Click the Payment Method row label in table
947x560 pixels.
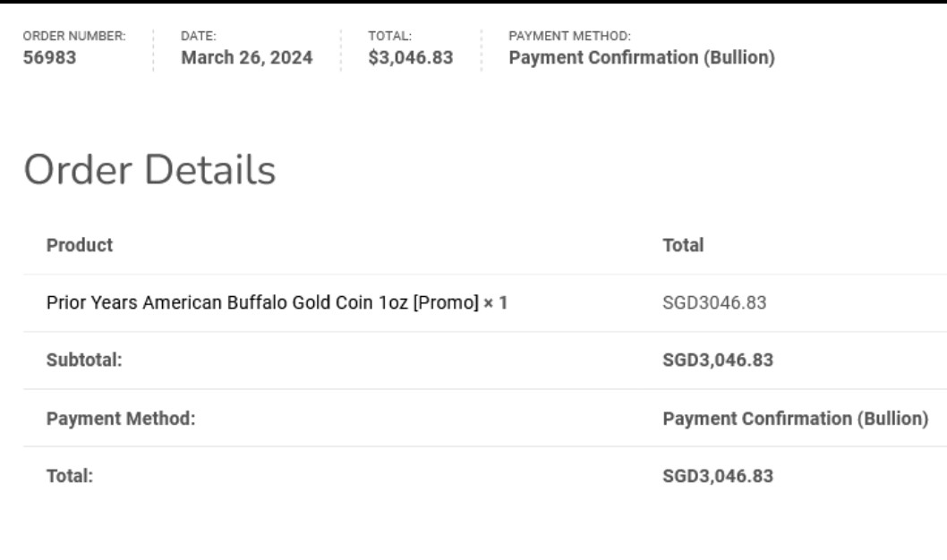pos(121,419)
